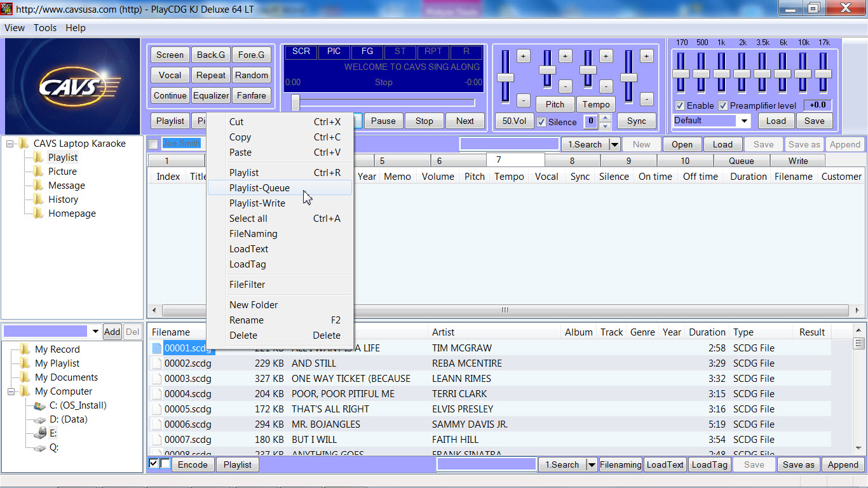
Task: Tick the checkbox next to Joe.Smith
Action: 153,144
